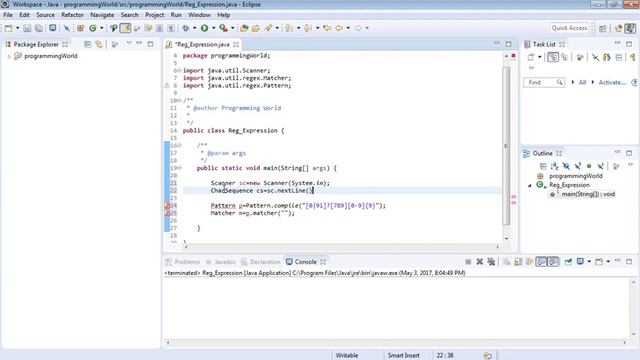Image resolution: width=640 pixels, height=360 pixels.
Task: Switch to the Declaration tab
Action: [x=260, y=262]
